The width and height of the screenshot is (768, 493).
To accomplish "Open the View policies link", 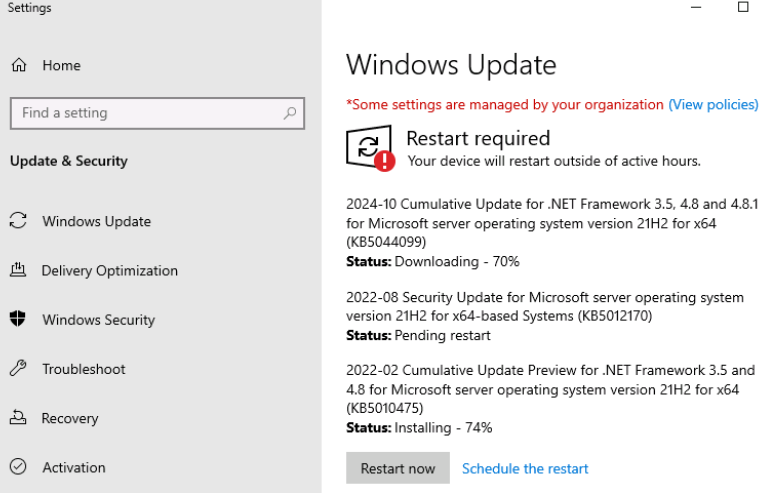I will pos(713,104).
